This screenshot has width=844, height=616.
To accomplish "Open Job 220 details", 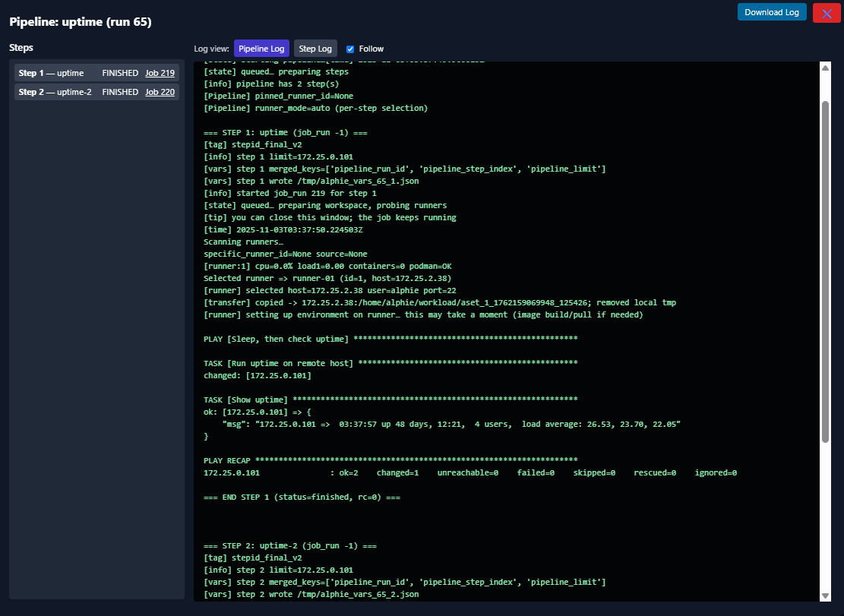I will (160, 90).
